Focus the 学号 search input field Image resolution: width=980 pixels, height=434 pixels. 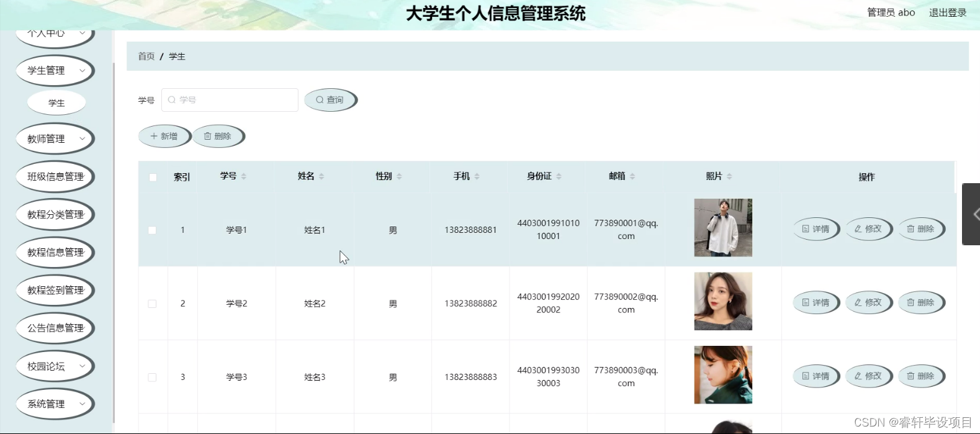point(230,100)
